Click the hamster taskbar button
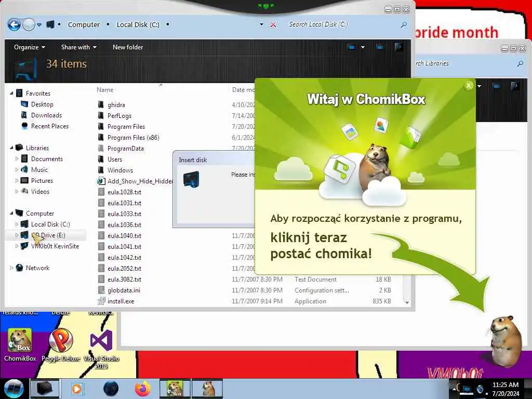Viewport: 532px width, 399px height. (x=207, y=389)
